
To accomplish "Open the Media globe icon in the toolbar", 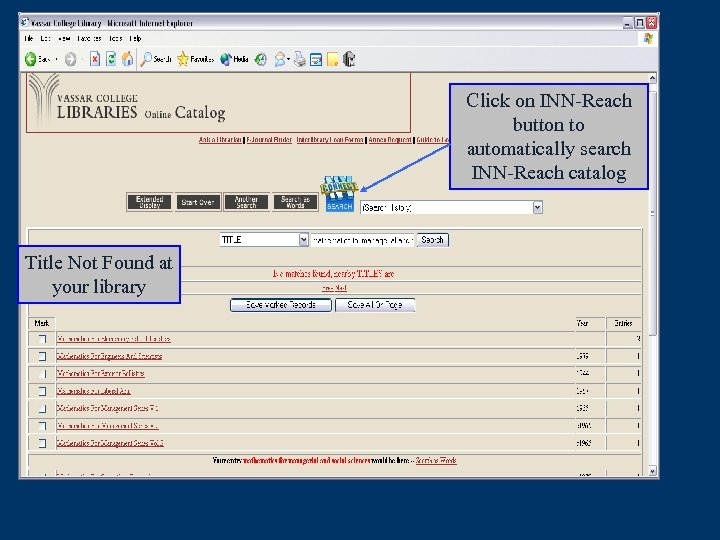I will point(225,59).
